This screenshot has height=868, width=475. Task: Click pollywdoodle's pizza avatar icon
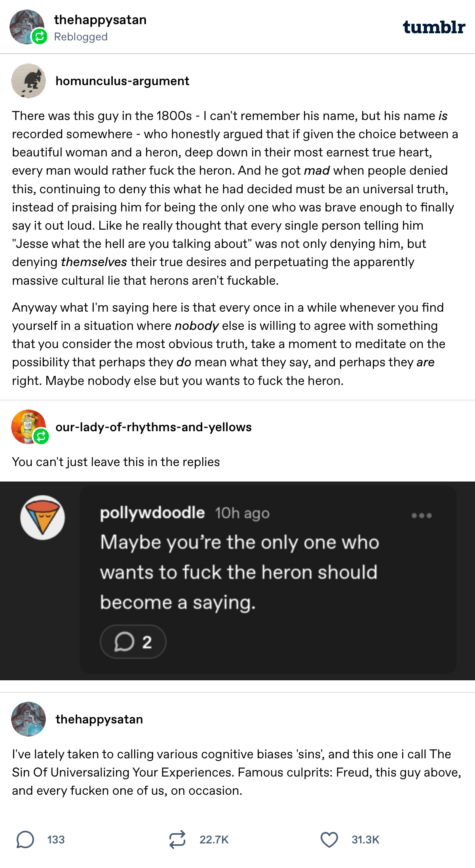42,518
